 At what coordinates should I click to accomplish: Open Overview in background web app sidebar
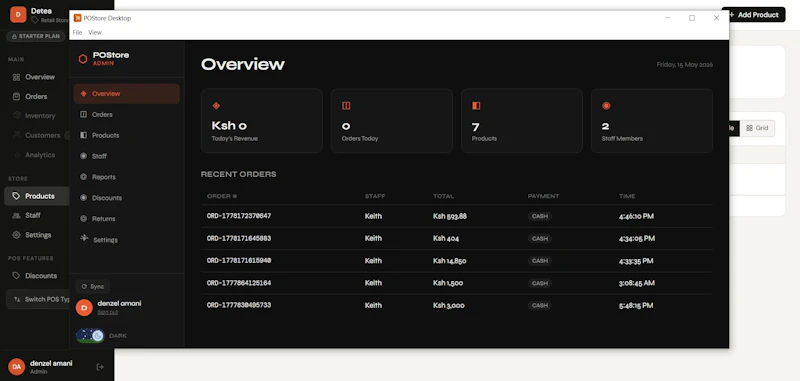coord(37,77)
